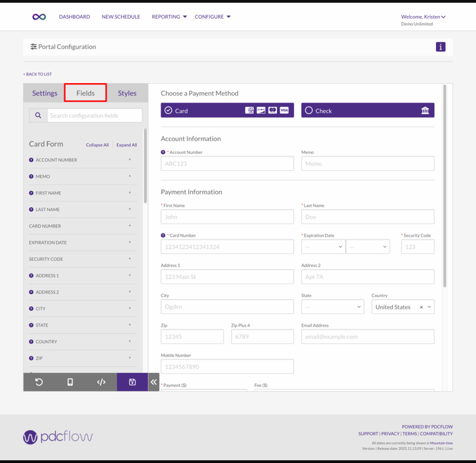Collapse sidebar with double chevron icon
The height and width of the screenshot is (463, 476).
154,382
